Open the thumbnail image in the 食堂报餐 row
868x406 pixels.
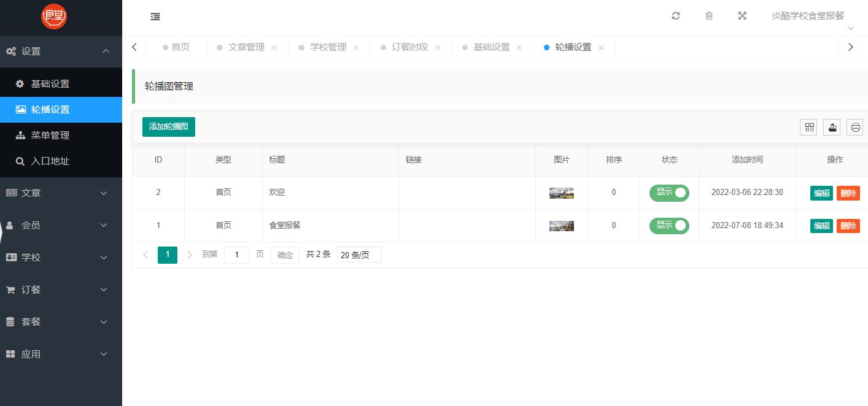[562, 226]
